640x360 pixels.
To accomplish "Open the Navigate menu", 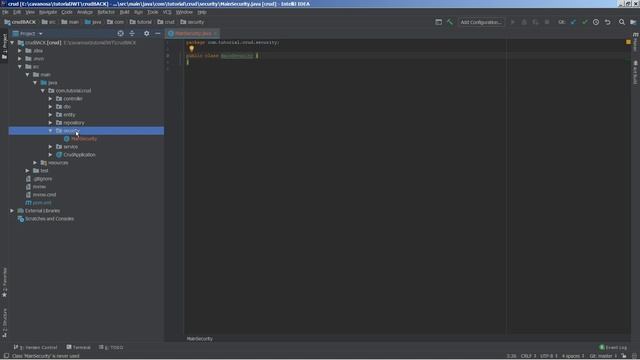I will 48,12.
